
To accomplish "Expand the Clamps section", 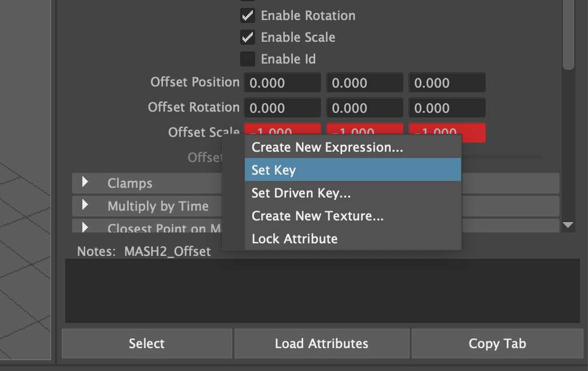I will coord(85,183).
